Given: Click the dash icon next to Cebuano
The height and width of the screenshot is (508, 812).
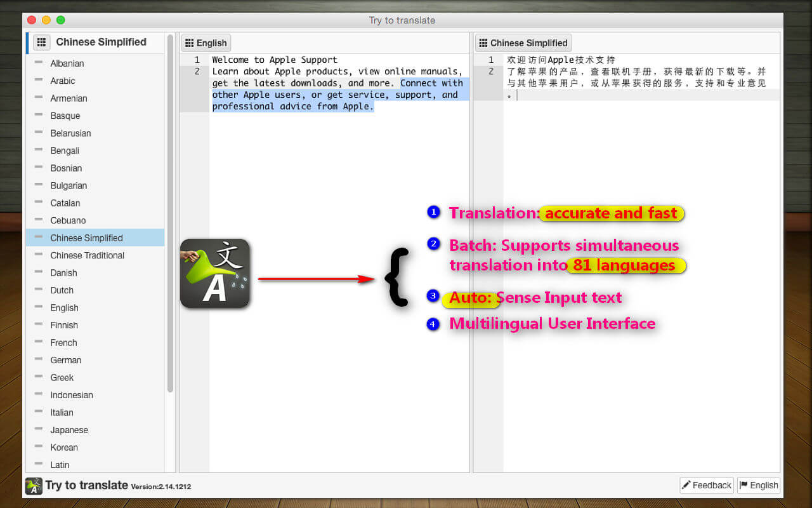Looking at the screenshot, I should point(39,220).
